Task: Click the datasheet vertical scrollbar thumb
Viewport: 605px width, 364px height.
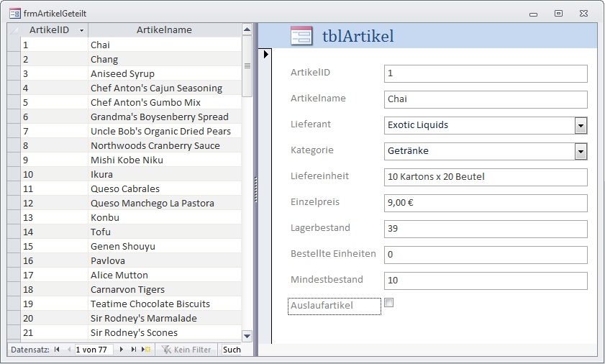Action: (x=247, y=66)
